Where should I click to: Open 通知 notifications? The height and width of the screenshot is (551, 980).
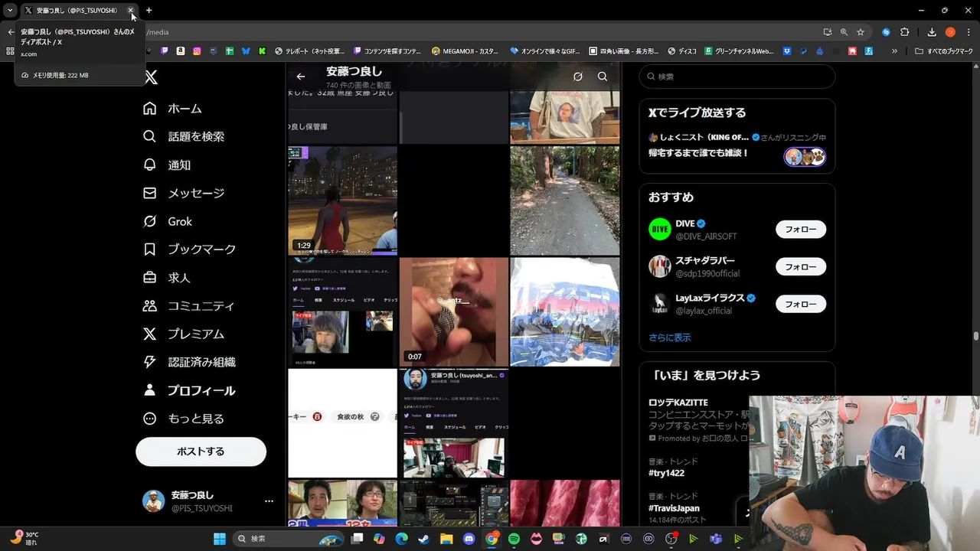167,165
